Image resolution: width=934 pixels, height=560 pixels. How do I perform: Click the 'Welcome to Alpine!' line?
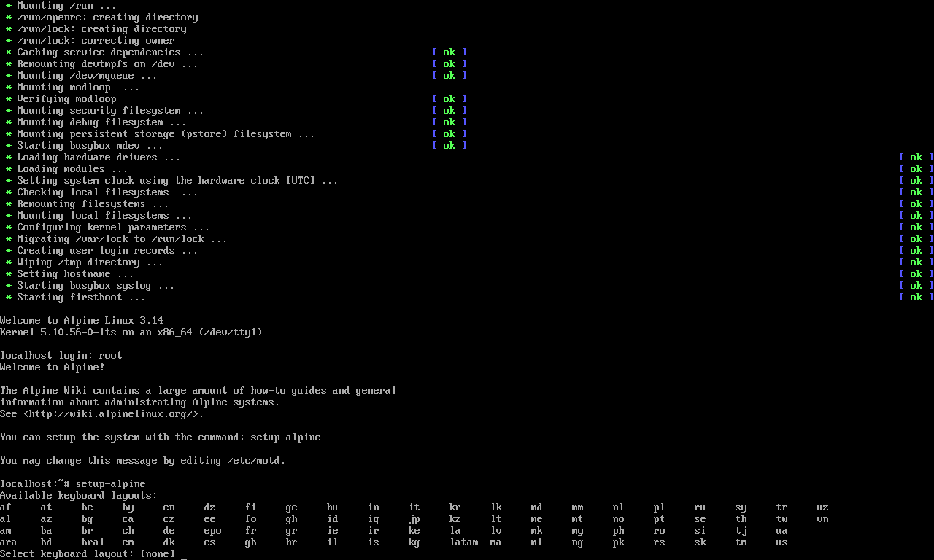click(x=53, y=367)
